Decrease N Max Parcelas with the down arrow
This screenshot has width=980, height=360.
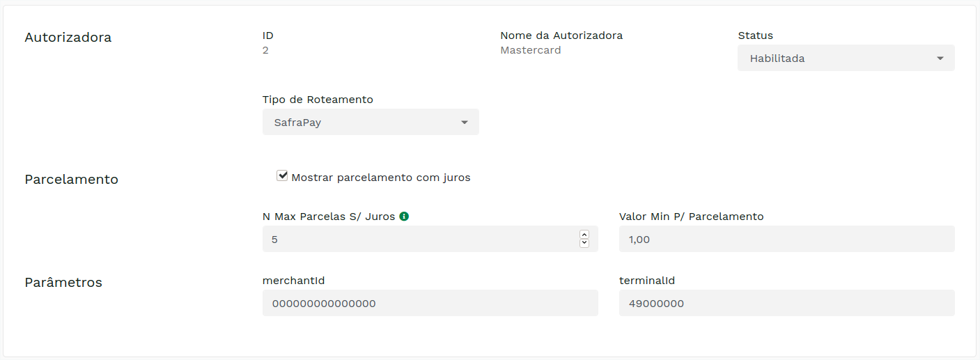[x=584, y=243]
